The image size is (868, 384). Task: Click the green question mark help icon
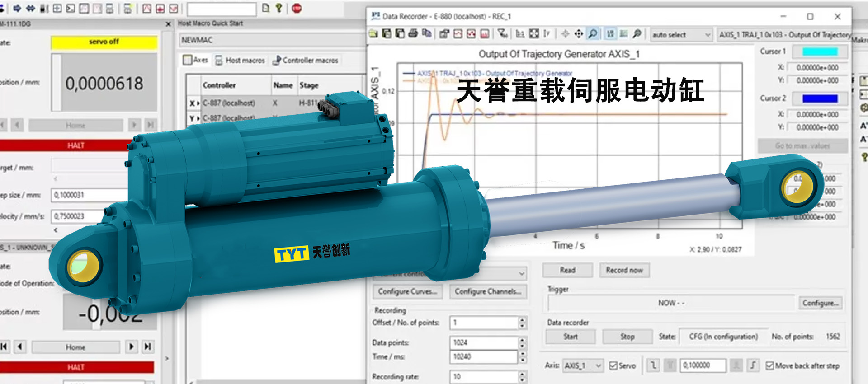[279, 8]
